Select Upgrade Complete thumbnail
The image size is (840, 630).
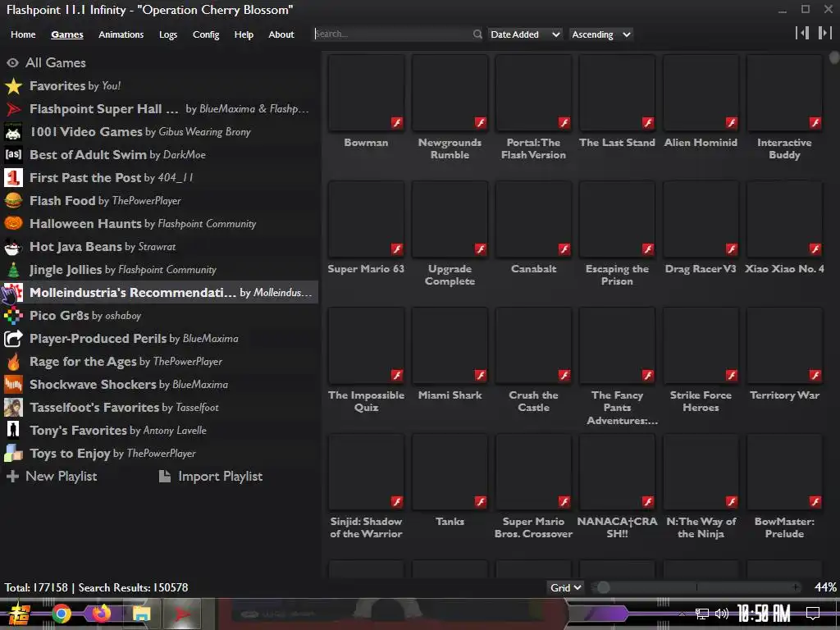tap(450, 220)
